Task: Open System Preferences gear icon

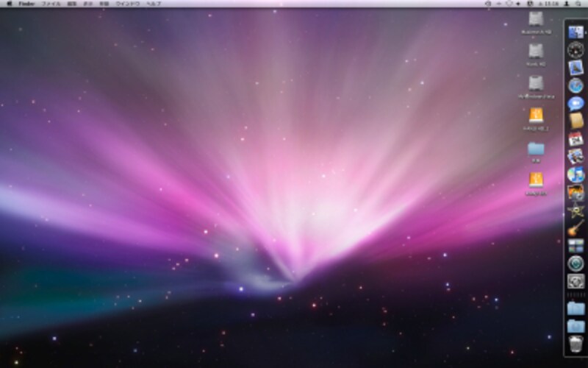Action: pyautogui.click(x=576, y=281)
